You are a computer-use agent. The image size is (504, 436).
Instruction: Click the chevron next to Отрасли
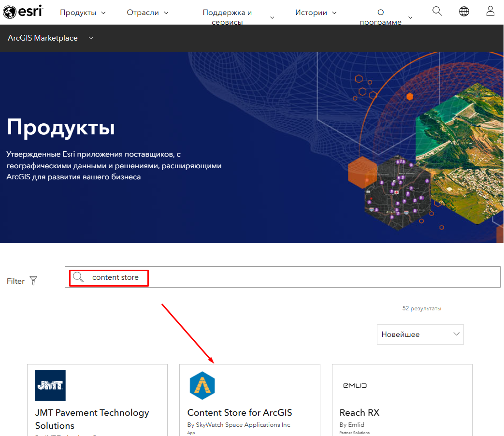[x=166, y=13]
